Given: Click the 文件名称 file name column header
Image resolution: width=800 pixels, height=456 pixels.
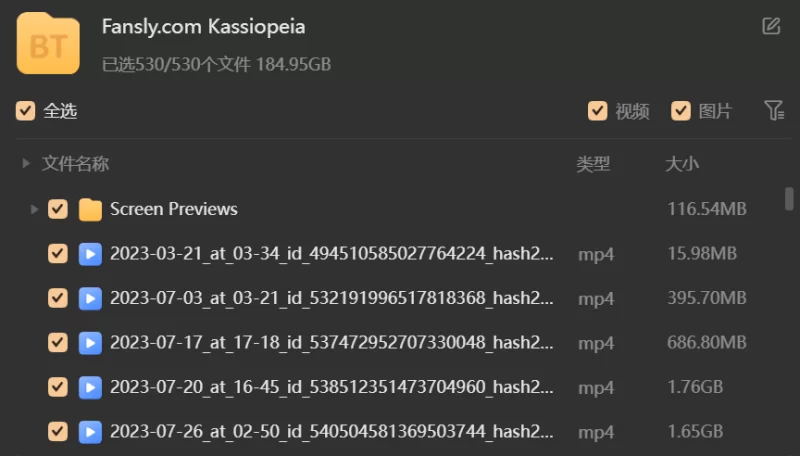Looking at the screenshot, I should click(x=76, y=163).
